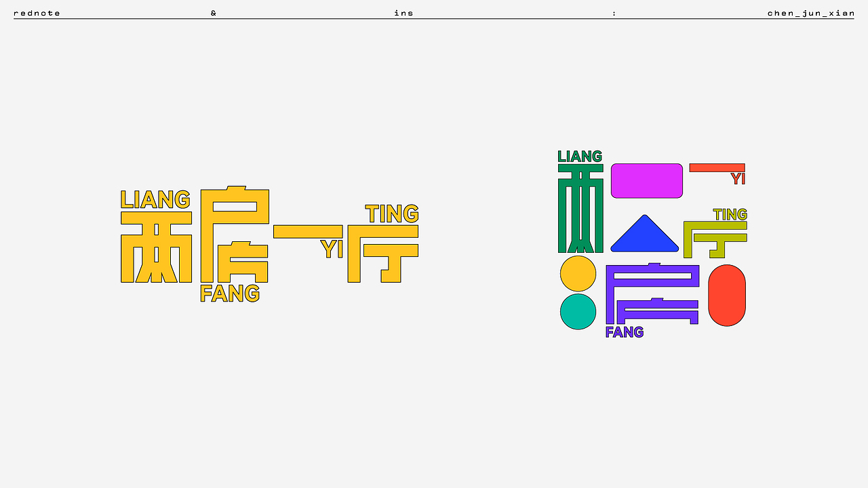Toggle the yellow circle in the right composition
Screen dimensions: 868x488
coord(578,274)
